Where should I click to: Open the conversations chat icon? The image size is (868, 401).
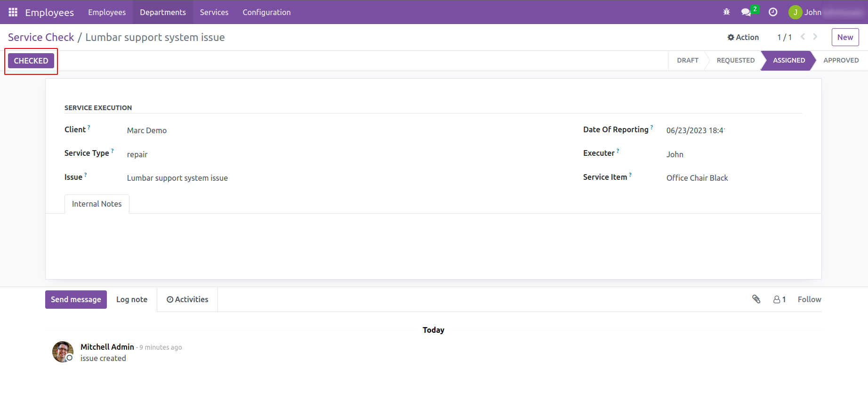point(746,12)
